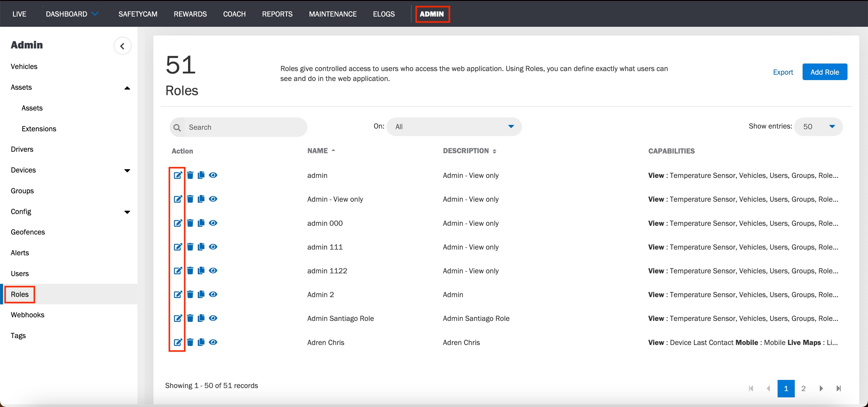Select Extensions under Assets

point(39,129)
